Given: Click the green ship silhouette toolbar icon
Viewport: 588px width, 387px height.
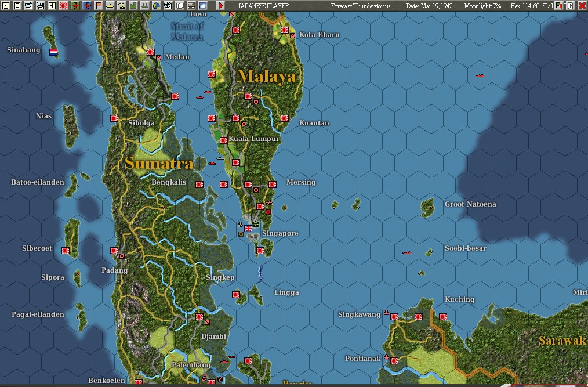Looking at the screenshot, I should [145, 6].
